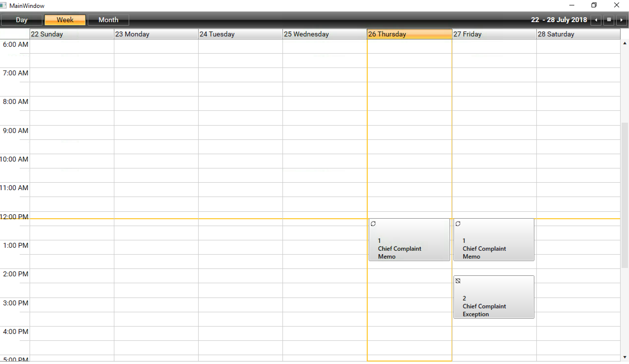The image size is (629, 364).
Task: Select the Week view button
Action: click(65, 20)
